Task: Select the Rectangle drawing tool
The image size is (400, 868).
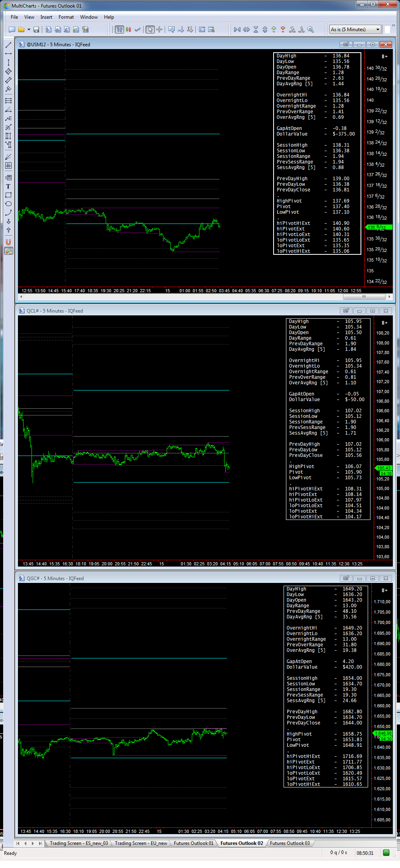Action: pos(8,195)
